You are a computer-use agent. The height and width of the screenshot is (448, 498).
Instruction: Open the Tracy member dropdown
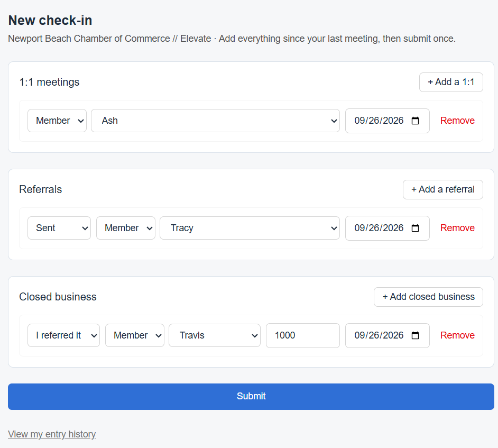click(250, 228)
